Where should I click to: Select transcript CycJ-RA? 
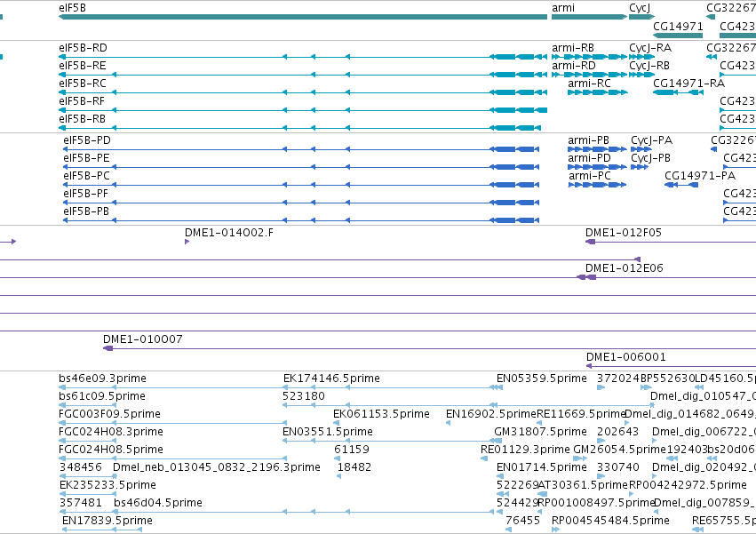[x=650, y=48]
